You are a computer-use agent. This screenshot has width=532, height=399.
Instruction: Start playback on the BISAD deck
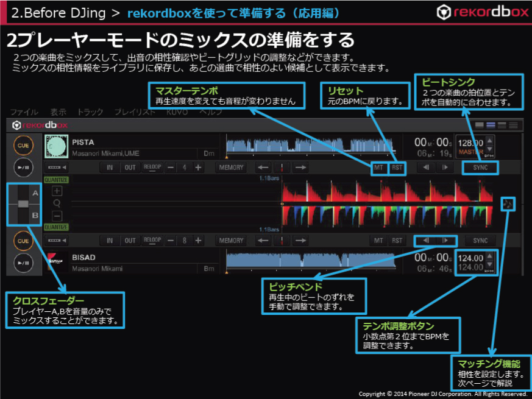(x=23, y=263)
